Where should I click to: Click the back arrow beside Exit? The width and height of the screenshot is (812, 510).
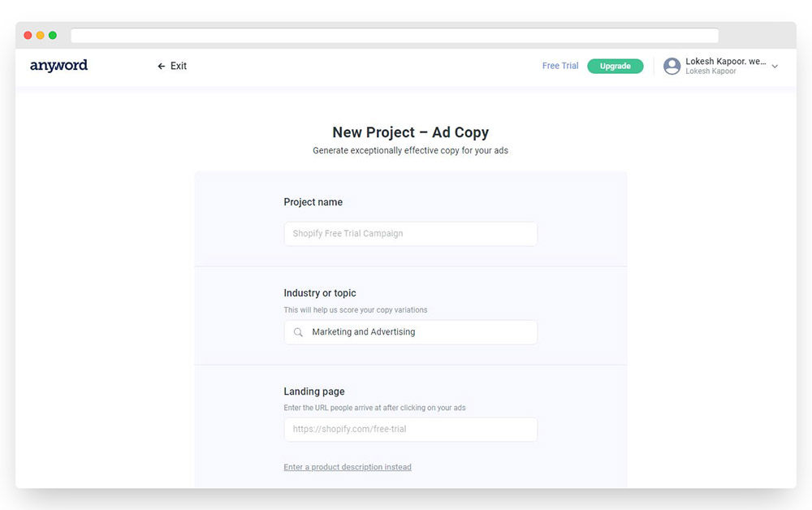click(161, 67)
